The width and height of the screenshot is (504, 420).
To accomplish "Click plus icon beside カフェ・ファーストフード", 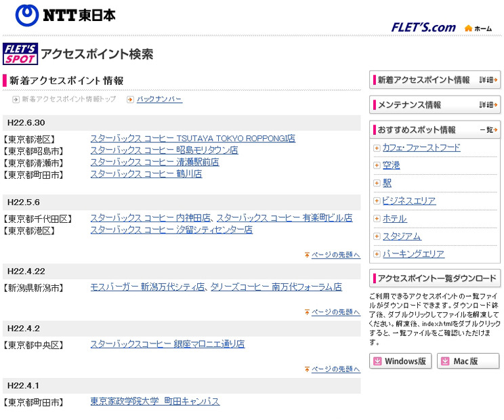I will (377, 148).
